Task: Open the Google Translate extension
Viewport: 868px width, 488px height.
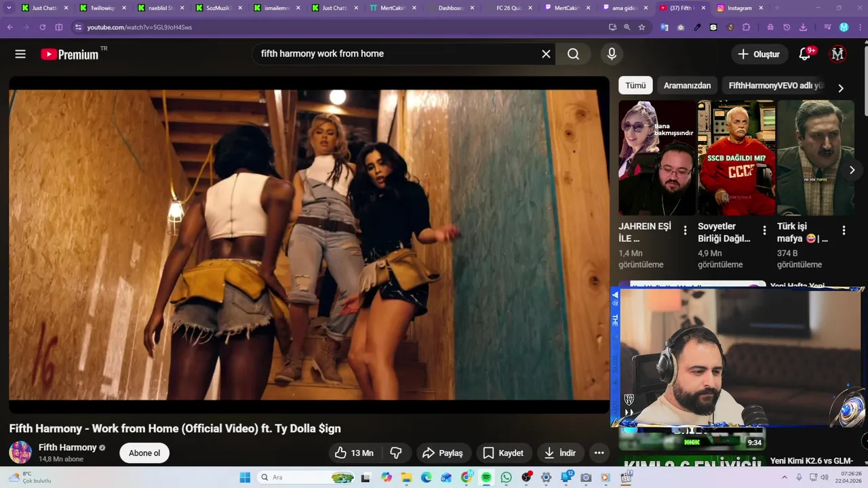Action: 665,27
